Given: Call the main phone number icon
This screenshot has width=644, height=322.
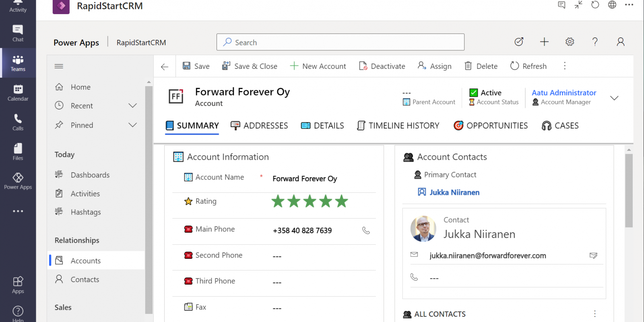Looking at the screenshot, I should tap(366, 230).
